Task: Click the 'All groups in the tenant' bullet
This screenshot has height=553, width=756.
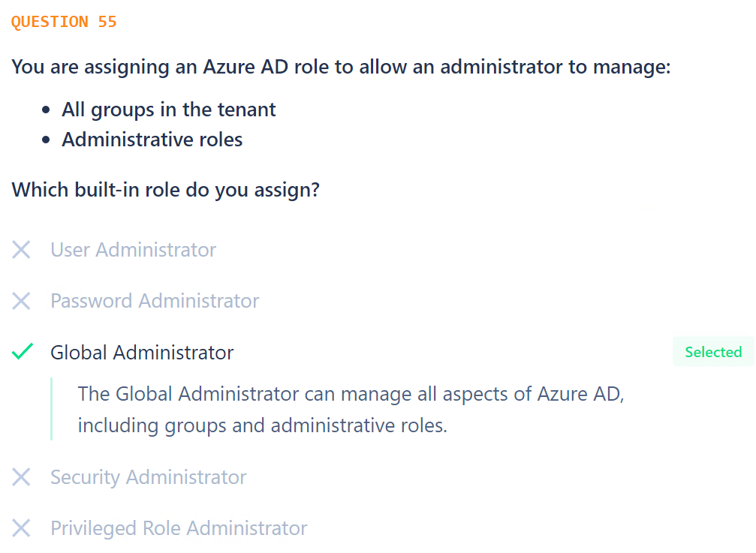Action: (169, 110)
